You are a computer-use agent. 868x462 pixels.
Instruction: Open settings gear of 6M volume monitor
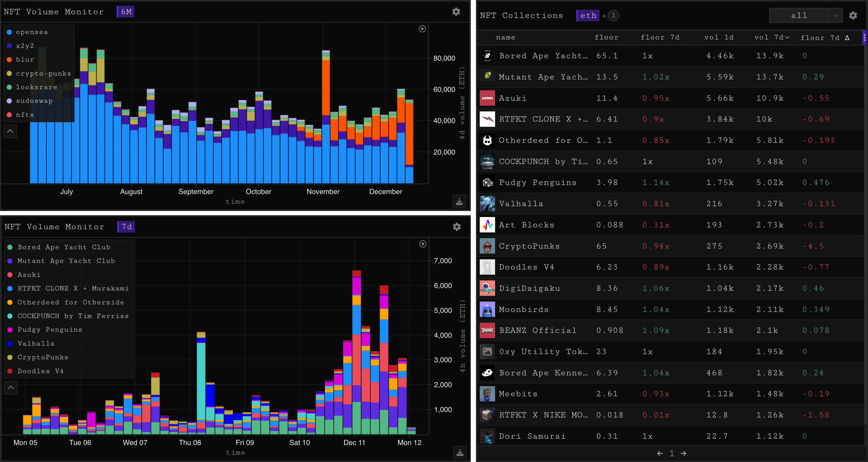456,12
